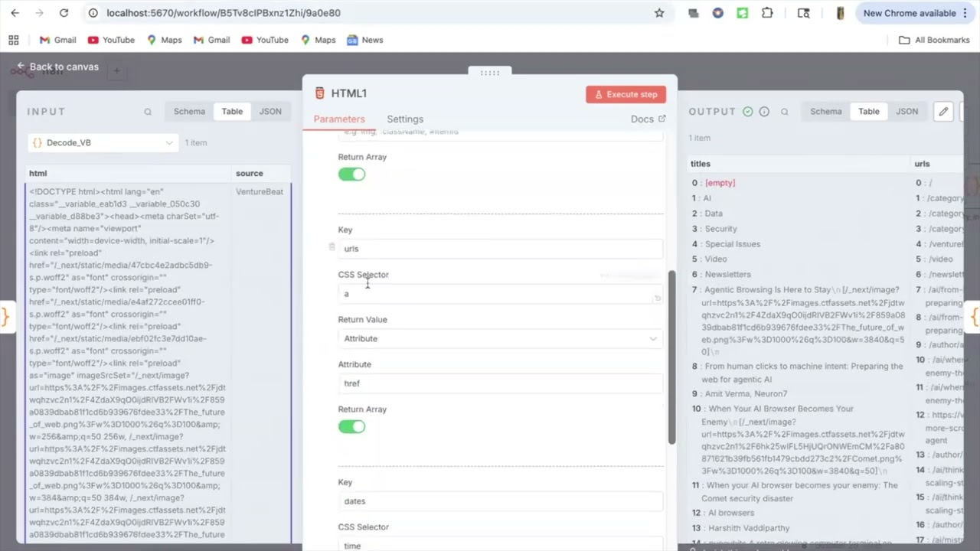Select Schema view in INPUT panel
The image size is (980, 551).
[189, 112]
